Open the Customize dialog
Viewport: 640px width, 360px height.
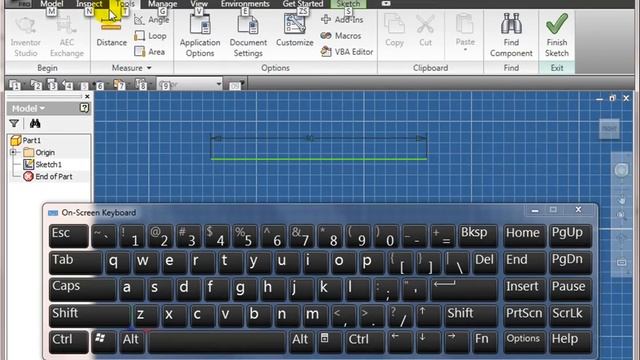click(295, 31)
